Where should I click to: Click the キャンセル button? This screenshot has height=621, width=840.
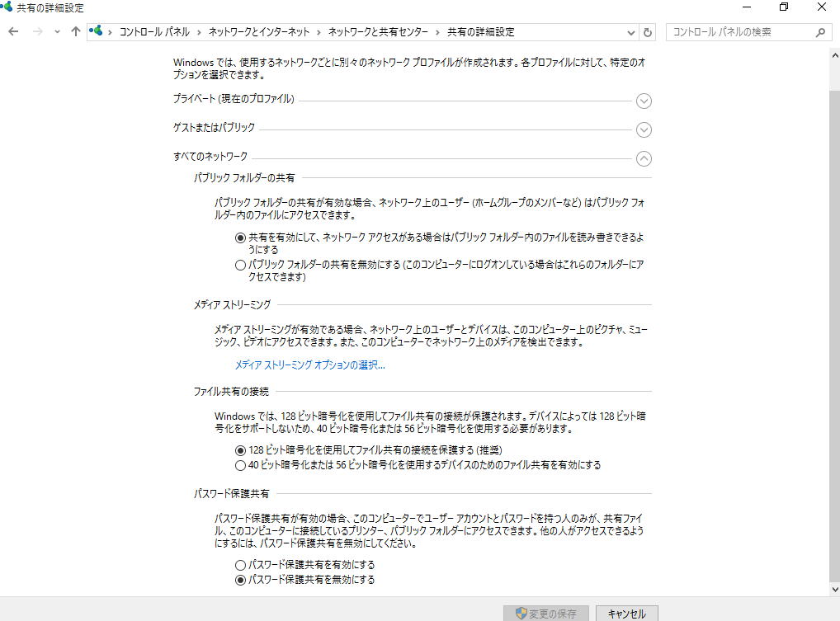627,614
